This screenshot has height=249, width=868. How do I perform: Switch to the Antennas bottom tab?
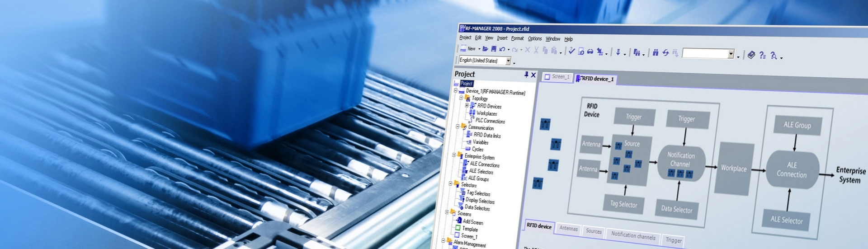point(568,228)
